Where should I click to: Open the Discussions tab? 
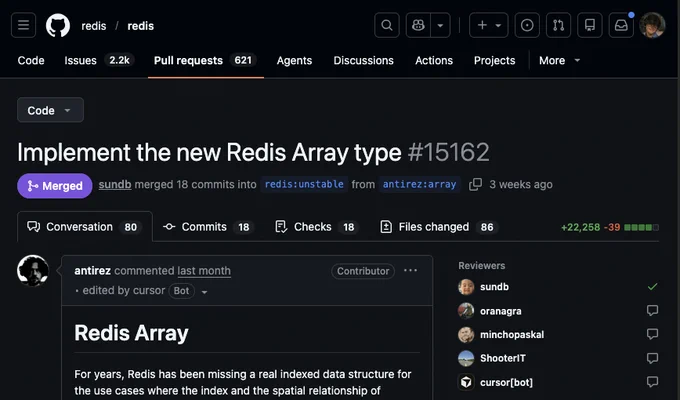pos(363,60)
